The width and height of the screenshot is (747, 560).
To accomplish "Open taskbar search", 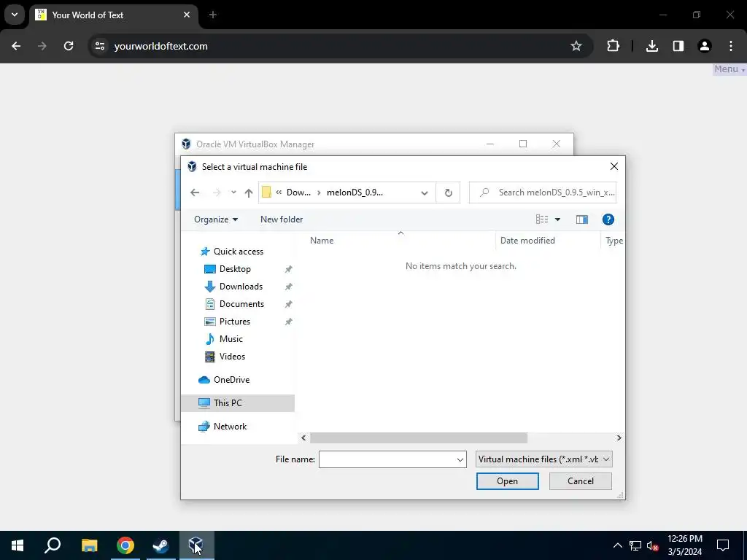I will tap(53, 545).
